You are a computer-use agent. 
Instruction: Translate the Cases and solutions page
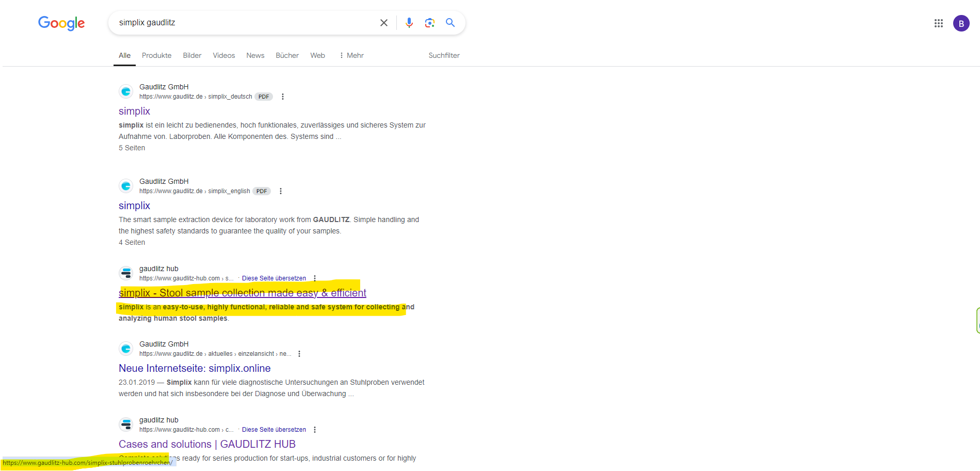(274, 430)
